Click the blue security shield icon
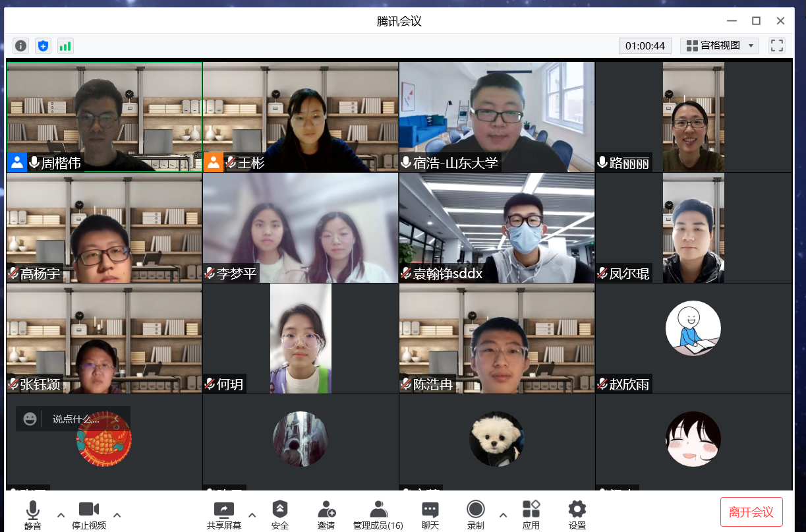This screenshot has width=806, height=532. [x=43, y=45]
